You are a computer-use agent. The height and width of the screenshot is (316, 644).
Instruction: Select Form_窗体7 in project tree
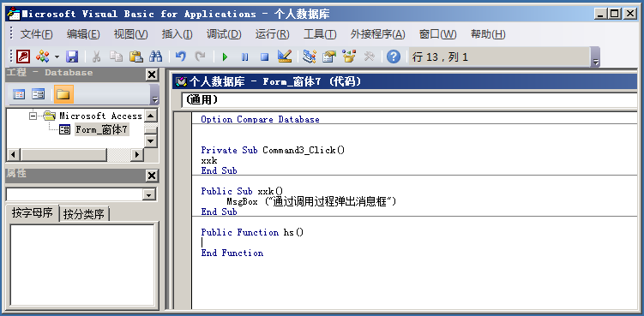coord(101,130)
